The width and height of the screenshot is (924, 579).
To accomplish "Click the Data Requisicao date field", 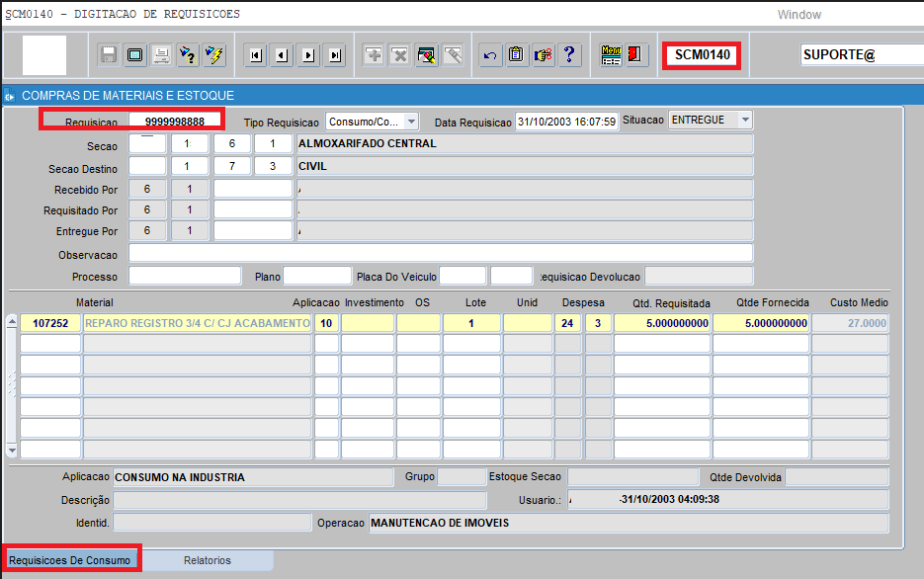I will tap(567, 122).
